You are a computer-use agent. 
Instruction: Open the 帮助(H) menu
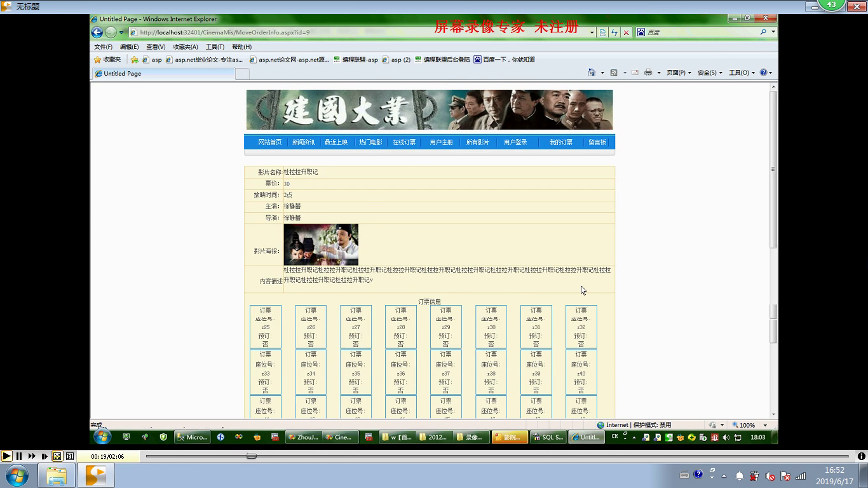click(x=241, y=47)
